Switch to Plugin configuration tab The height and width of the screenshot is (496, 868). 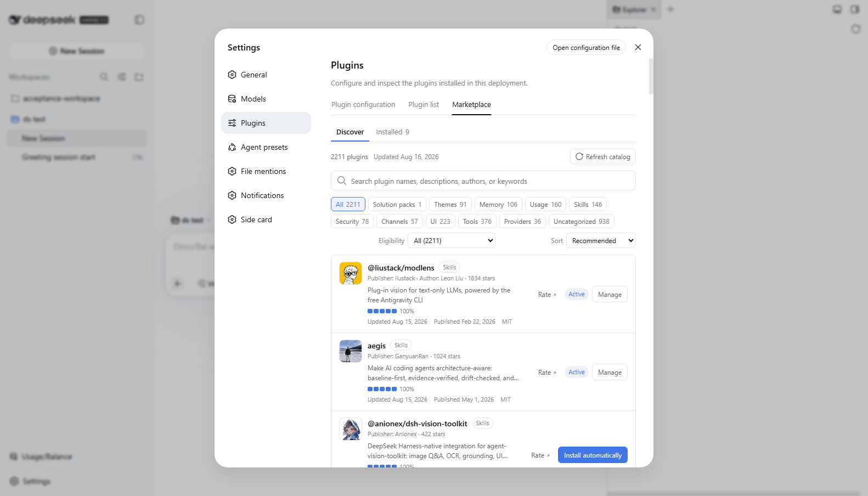coord(363,104)
